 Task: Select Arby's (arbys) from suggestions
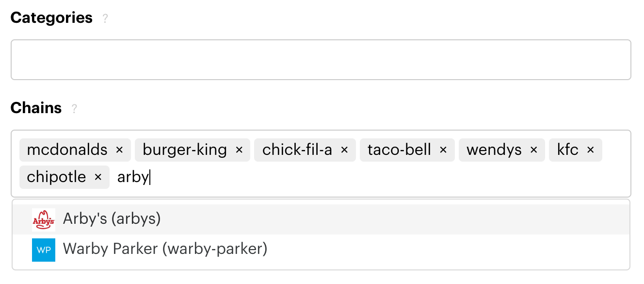coord(321,219)
